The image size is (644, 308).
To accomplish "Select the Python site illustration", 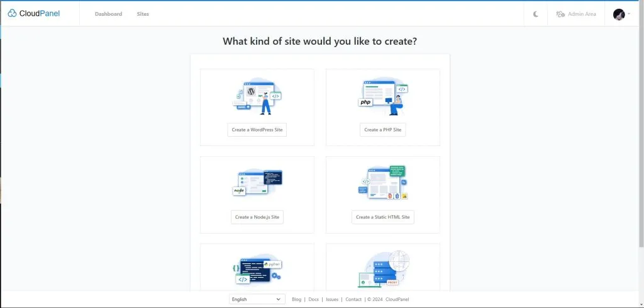I will 257,270.
